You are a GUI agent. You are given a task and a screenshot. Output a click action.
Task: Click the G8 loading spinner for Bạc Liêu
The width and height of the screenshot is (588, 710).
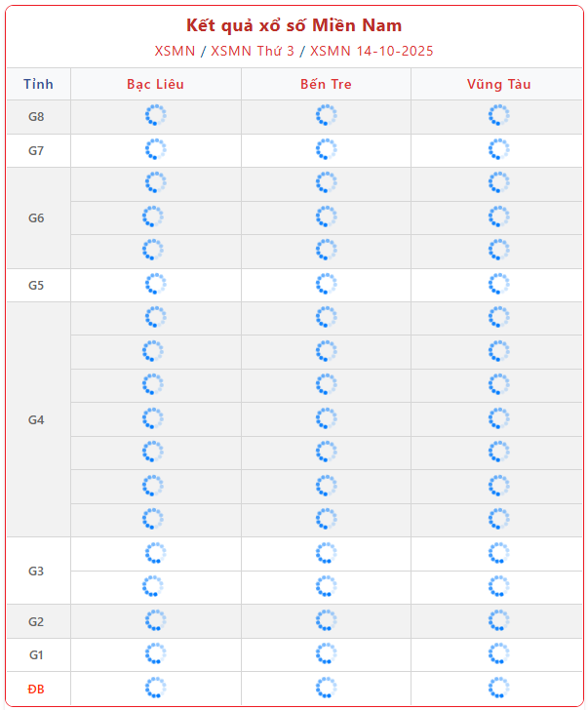tap(155, 116)
